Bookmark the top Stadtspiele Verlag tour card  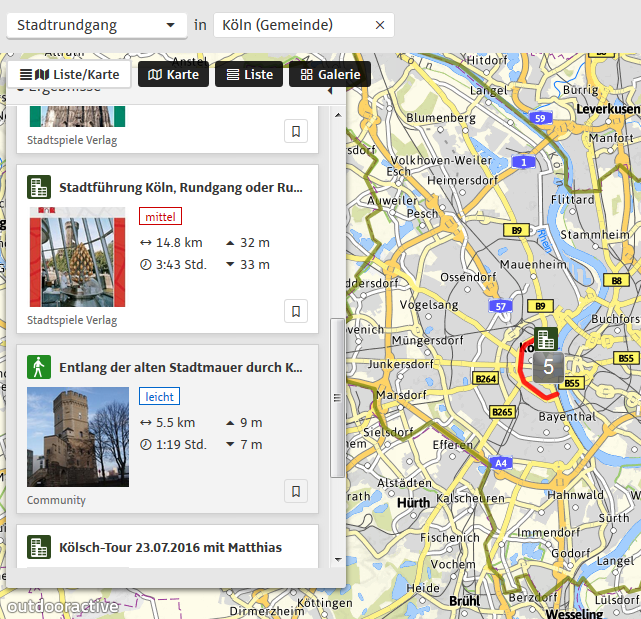pos(296,131)
